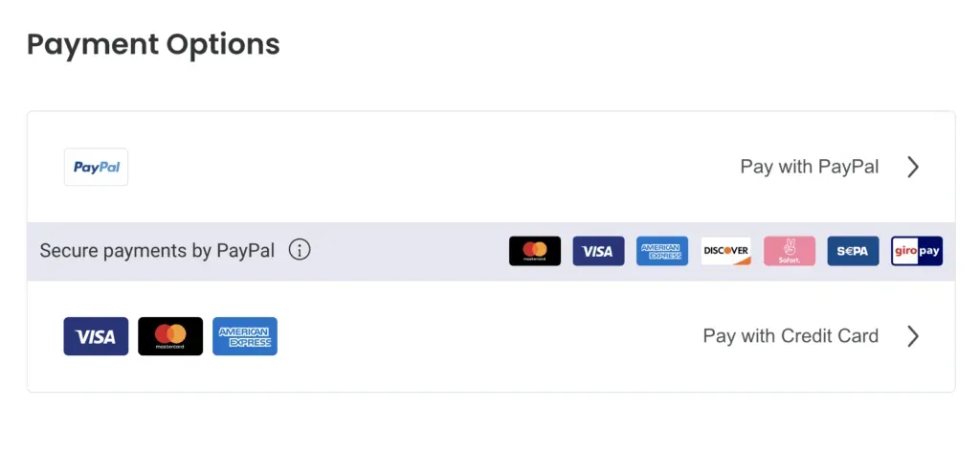Click the Pay with PayPal label
Viewport: 980px width, 454px height.
coord(809,167)
